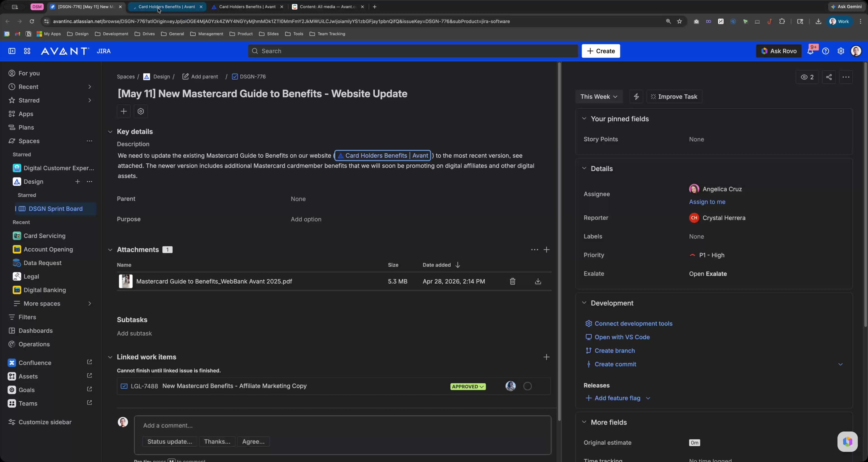868x462 pixels.
Task: Expand the Recent sidebar menu
Action: pyautogui.click(x=90, y=87)
